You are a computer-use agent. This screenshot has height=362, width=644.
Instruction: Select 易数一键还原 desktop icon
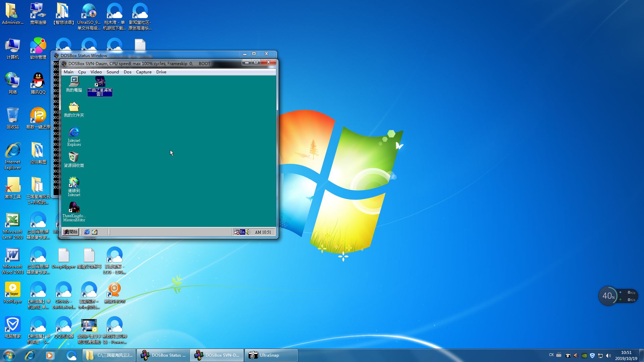[38, 118]
